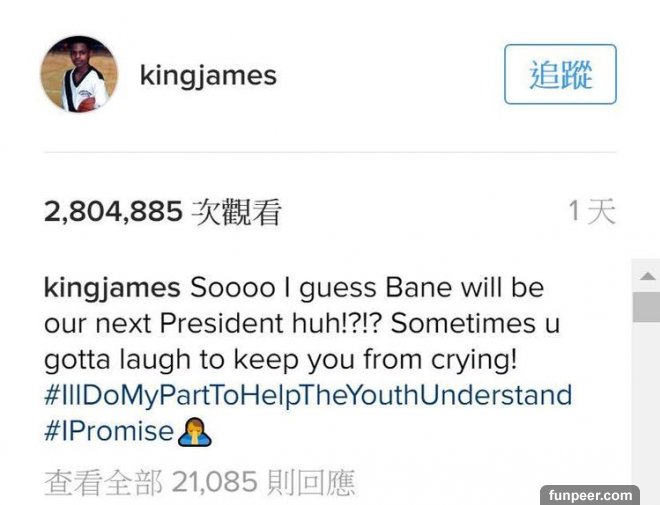The height and width of the screenshot is (505, 660).
Task: Click the funpeer.com watermark
Action: [590, 495]
